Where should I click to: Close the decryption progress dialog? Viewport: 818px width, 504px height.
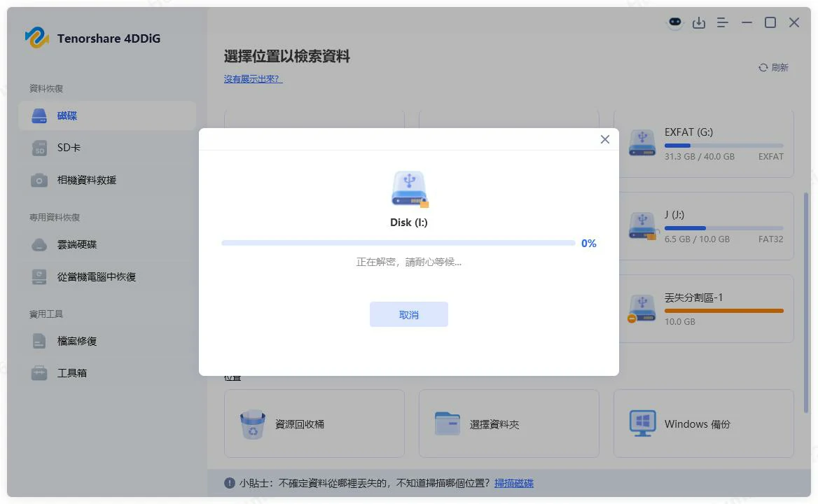pyautogui.click(x=604, y=139)
